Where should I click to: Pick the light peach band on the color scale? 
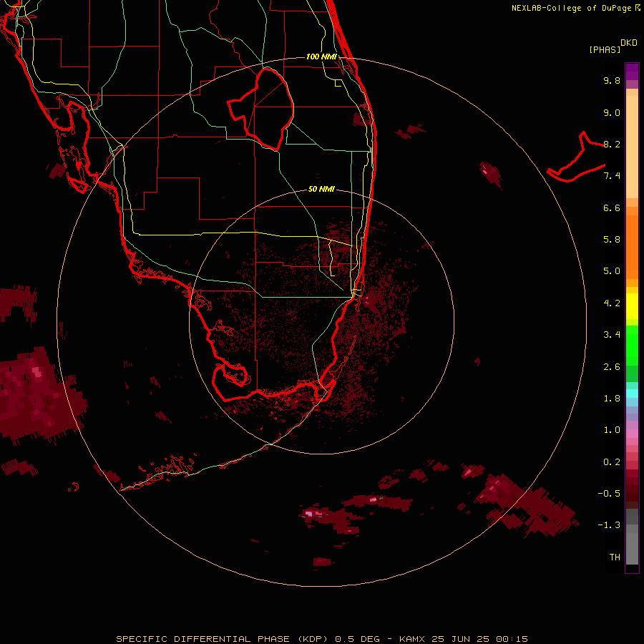pos(632,147)
